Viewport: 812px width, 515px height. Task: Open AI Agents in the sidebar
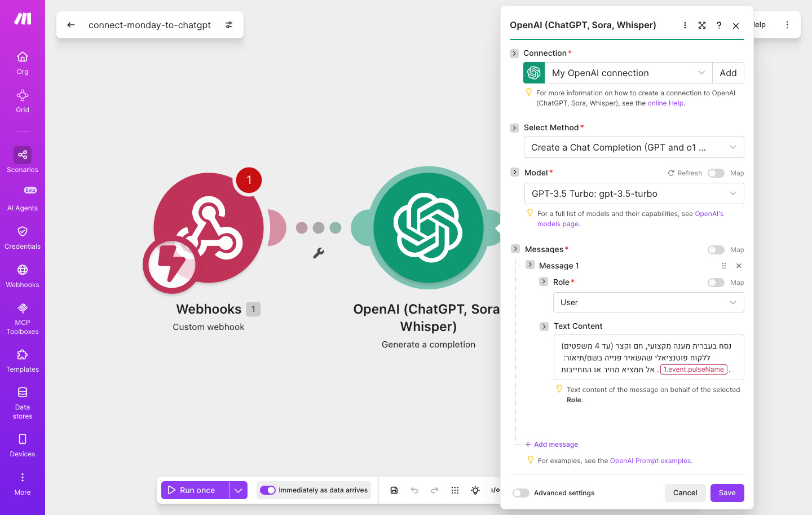pos(23,199)
